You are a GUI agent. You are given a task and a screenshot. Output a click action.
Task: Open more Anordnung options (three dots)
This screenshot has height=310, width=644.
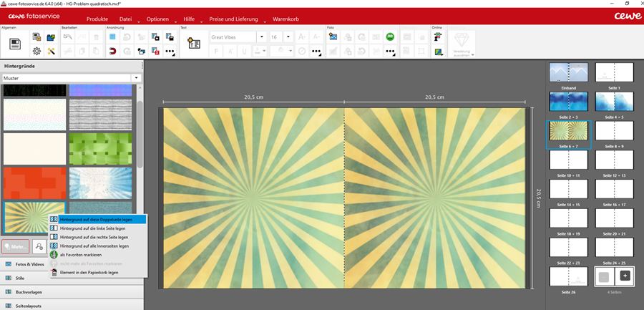point(170,51)
